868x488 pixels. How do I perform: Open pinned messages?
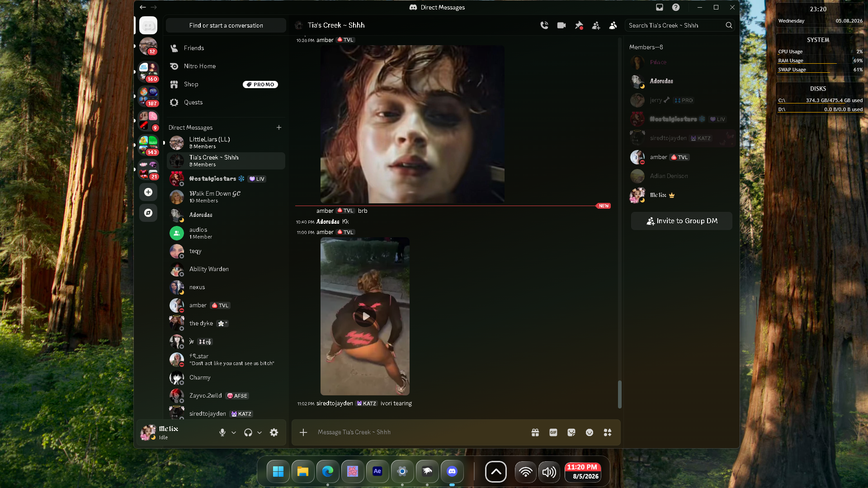[579, 26]
